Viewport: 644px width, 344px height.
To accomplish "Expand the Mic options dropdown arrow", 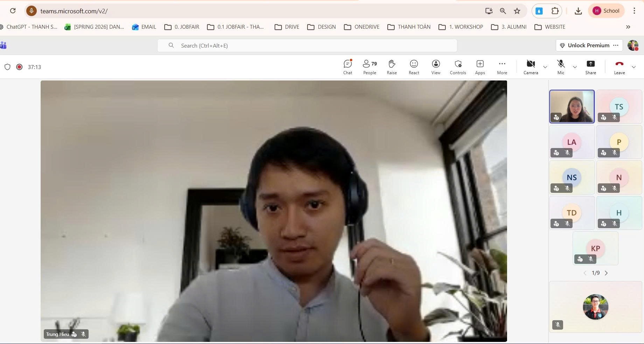I will click(x=575, y=67).
